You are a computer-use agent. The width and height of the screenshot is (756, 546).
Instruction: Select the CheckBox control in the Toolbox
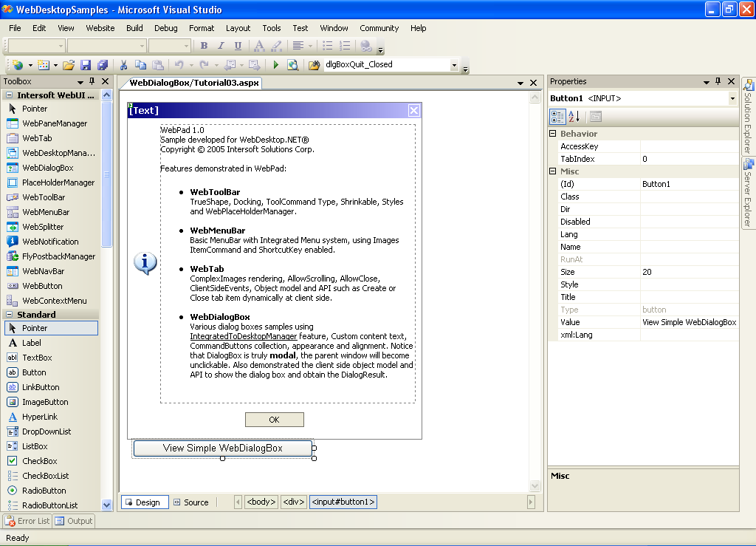coord(39,461)
